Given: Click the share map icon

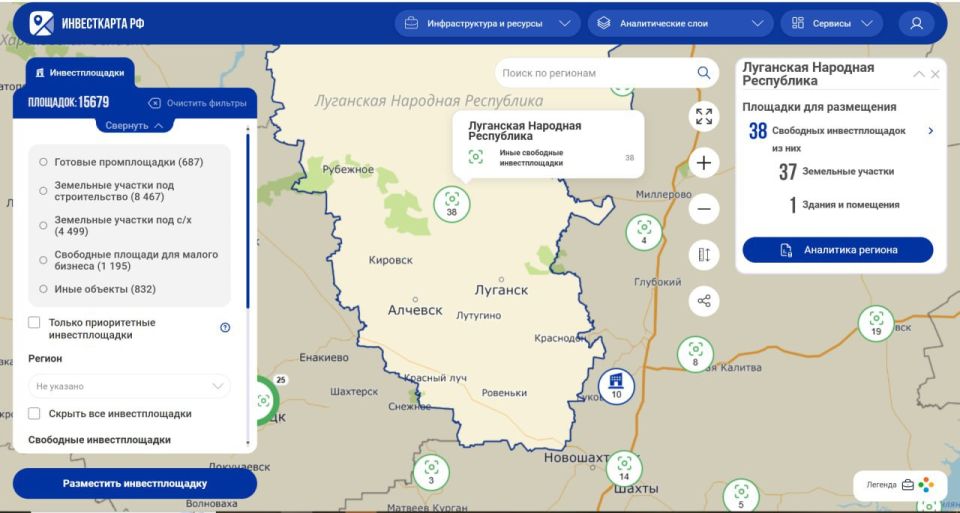Looking at the screenshot, I should (704, 300).
